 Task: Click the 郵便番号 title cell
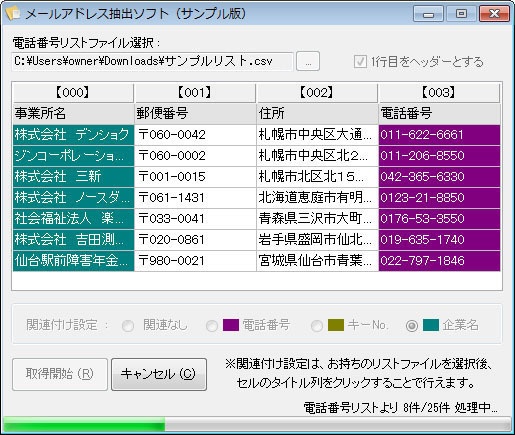coord(195,114)
